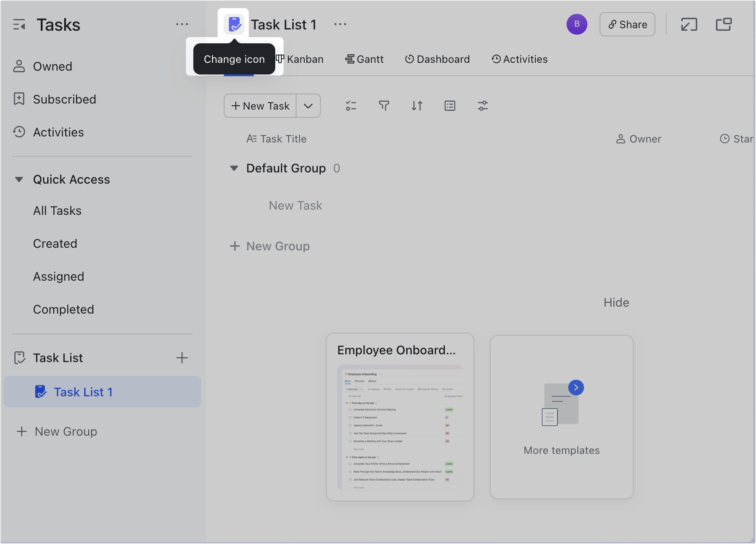
Task: Click the New Task input row
Action: click(296, 206)
